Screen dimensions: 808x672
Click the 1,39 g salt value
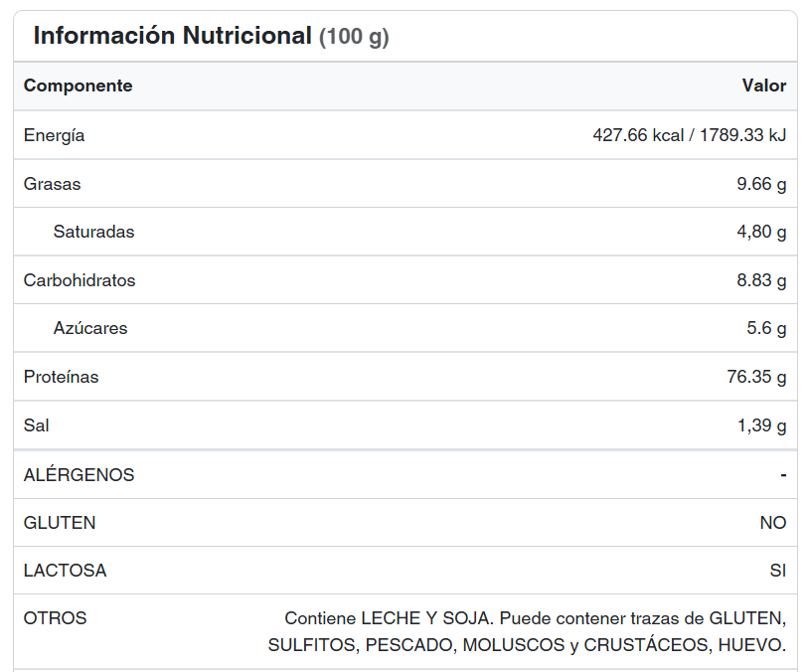pyautogui.click(x=761, y=425)
